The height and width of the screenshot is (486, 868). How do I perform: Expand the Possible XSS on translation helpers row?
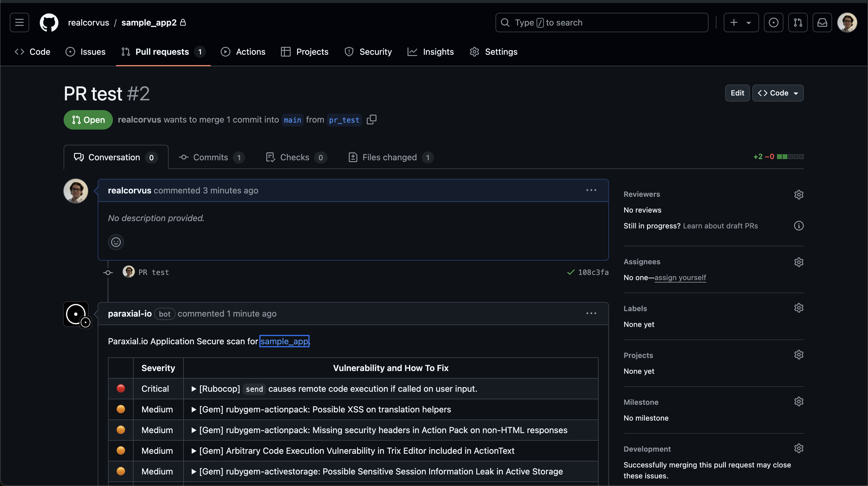(321, 409)
